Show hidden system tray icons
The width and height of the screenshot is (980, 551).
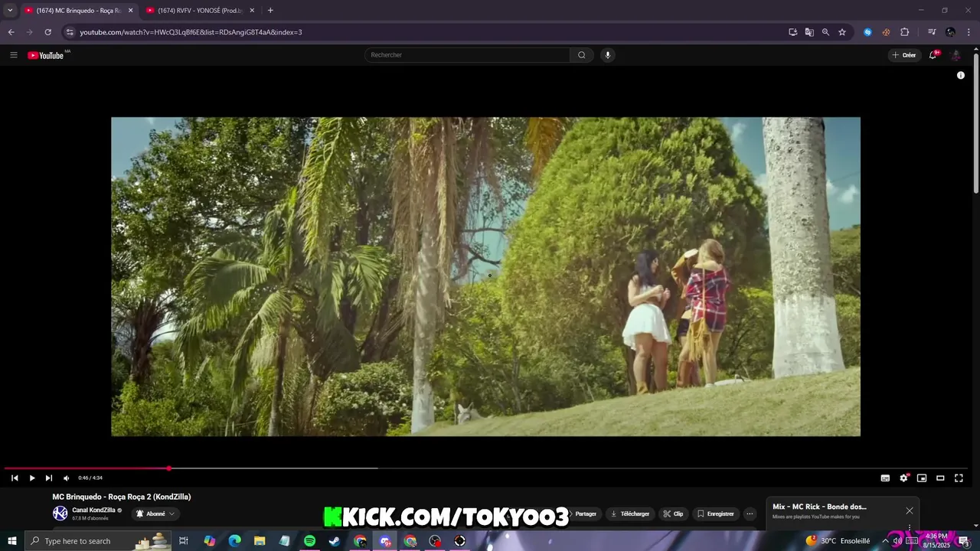(x=885, y=541)
